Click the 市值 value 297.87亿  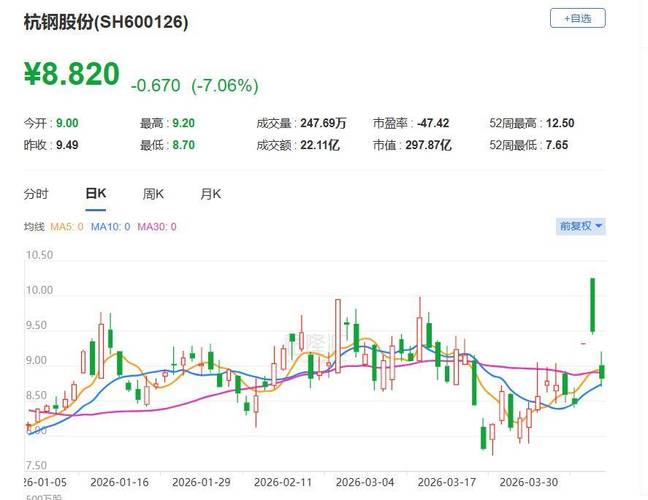coord(428,145)
